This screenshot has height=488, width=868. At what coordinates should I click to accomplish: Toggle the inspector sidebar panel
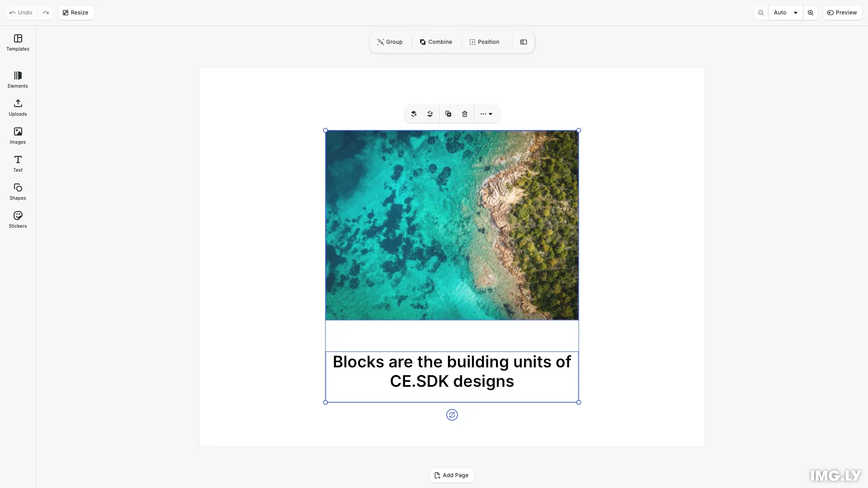[x=524, y=42]
